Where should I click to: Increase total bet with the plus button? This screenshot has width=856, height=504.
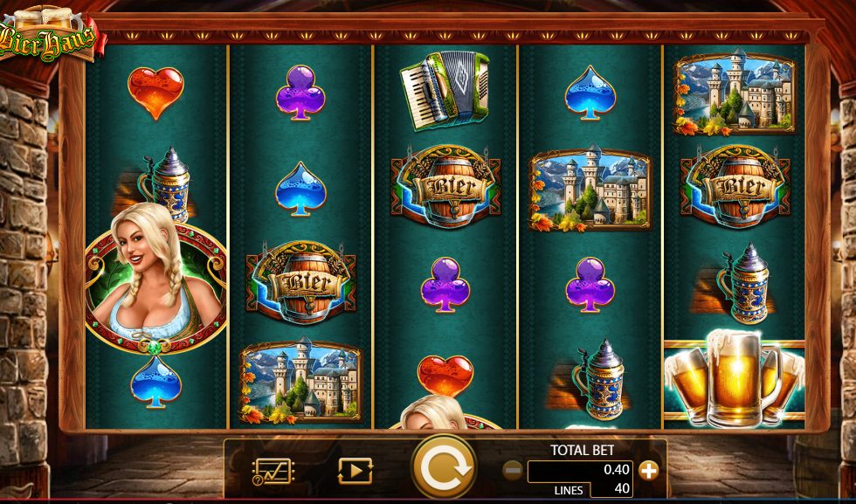[648, 471]
